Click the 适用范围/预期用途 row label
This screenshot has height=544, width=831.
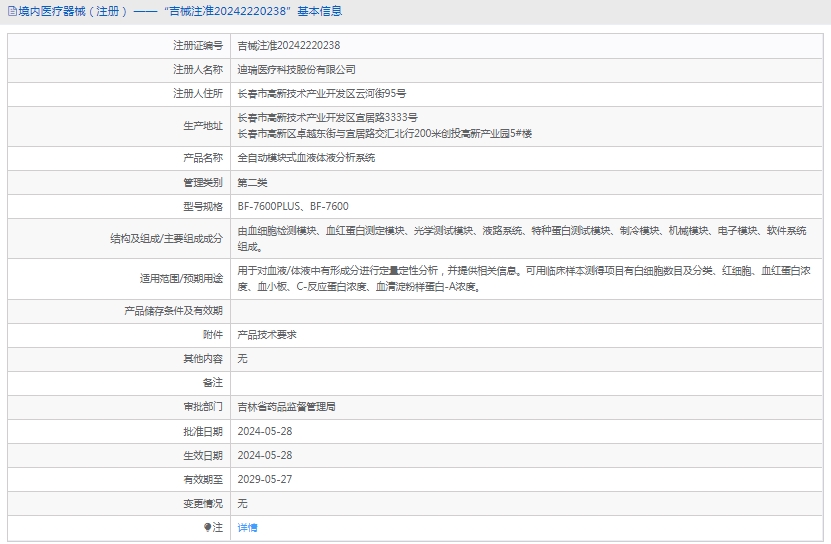181,279
